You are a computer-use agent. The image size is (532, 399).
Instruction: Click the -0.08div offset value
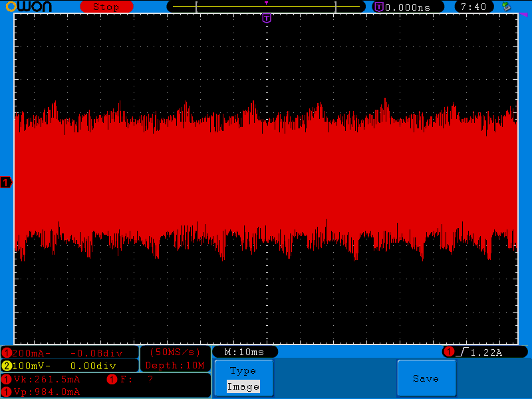tap(96, 353)
